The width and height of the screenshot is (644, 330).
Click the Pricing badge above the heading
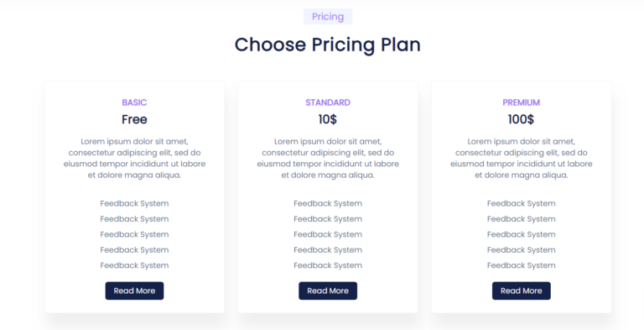(328, 17)
